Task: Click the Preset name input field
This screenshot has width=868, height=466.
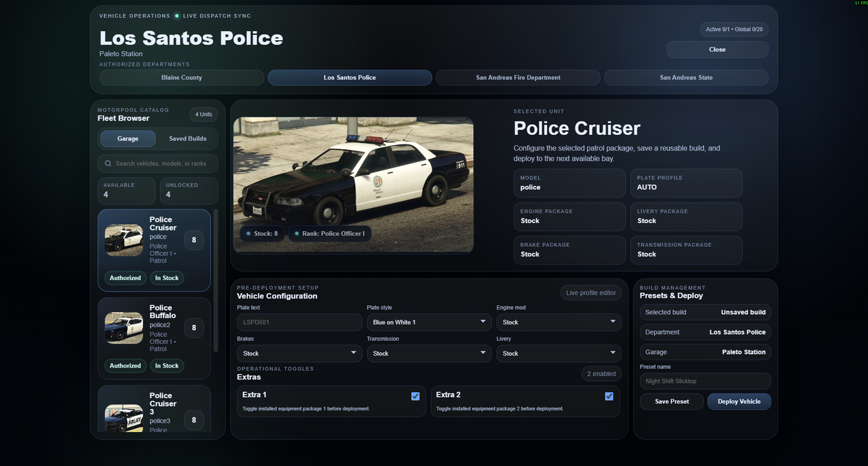Action: click(x=705, y=381)
